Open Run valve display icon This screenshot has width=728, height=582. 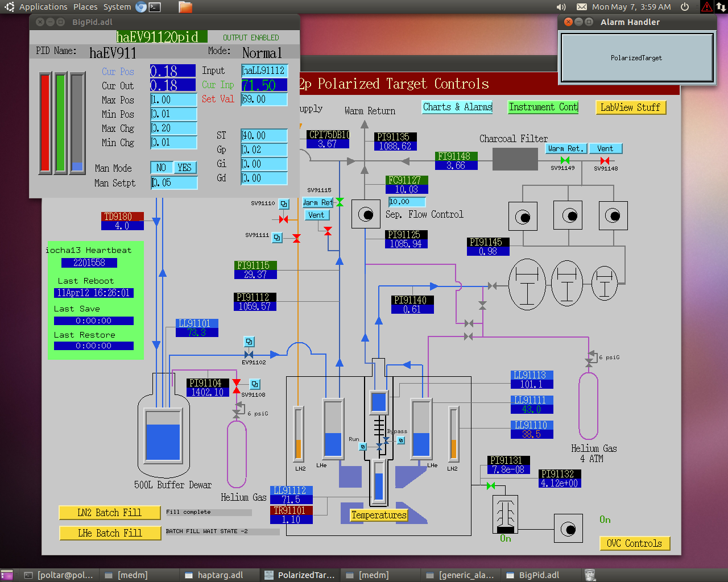363,447
